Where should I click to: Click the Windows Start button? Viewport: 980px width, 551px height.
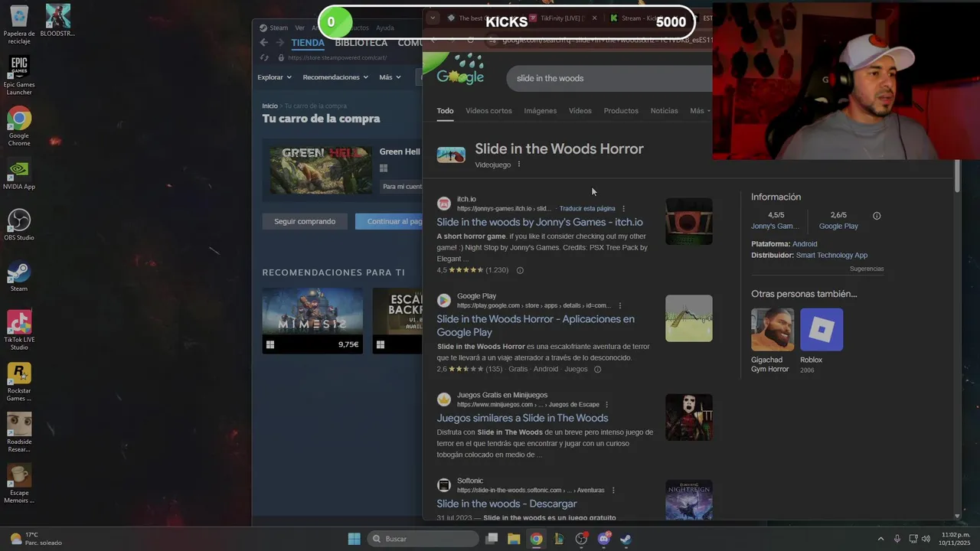click(354, 539)
